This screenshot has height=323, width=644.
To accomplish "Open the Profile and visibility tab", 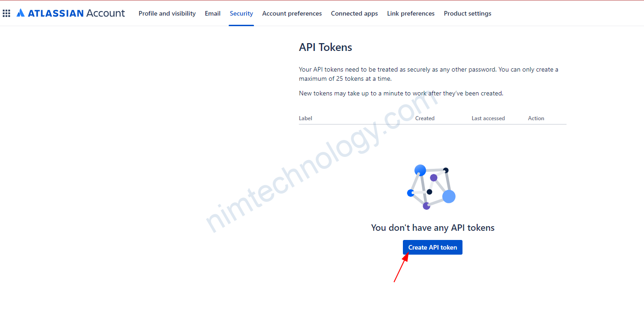I will pyautogui.click(x=167, y=13).
